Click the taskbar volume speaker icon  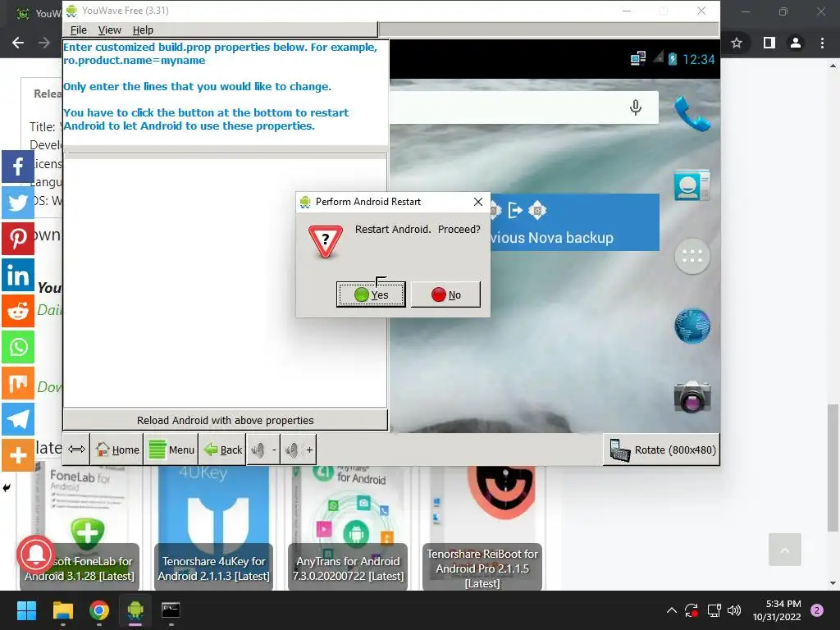(x=734, y=610)
